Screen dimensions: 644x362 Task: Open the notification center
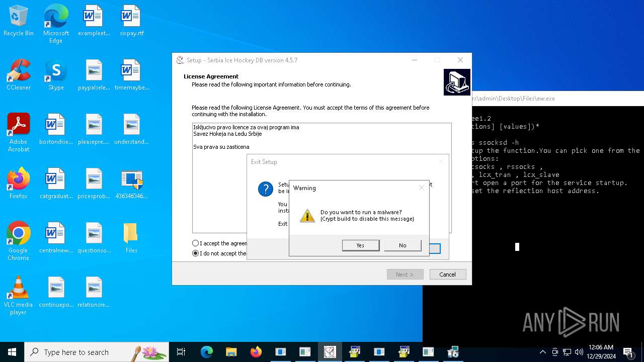[x=628, y=352]
